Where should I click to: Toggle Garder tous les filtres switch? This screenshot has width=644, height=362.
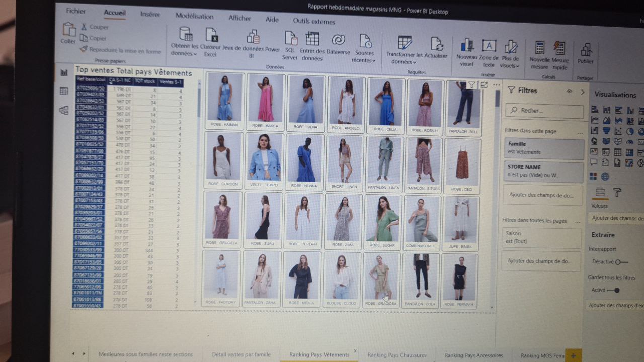(x=613, y=290)
